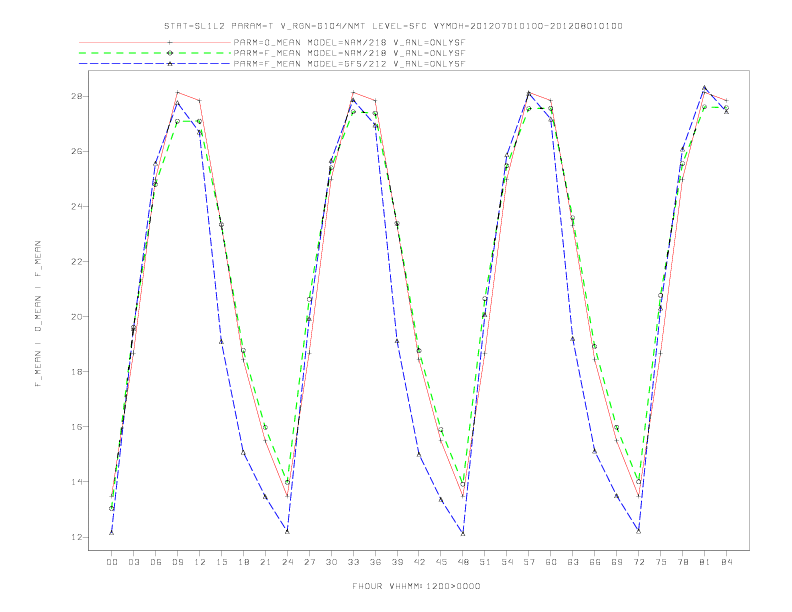Click y-axis tick label 24

pyautogui.click(x=77, y=207)
